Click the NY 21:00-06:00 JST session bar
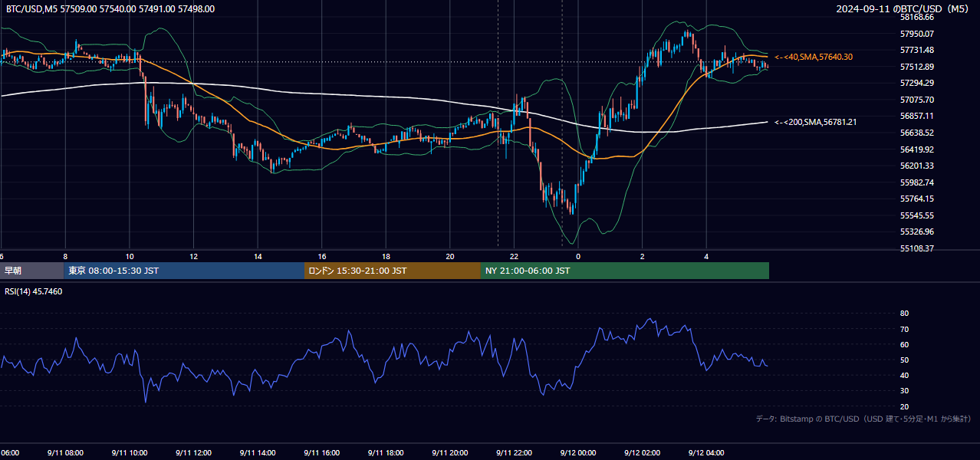980x460 pixels. click(625, 271)
